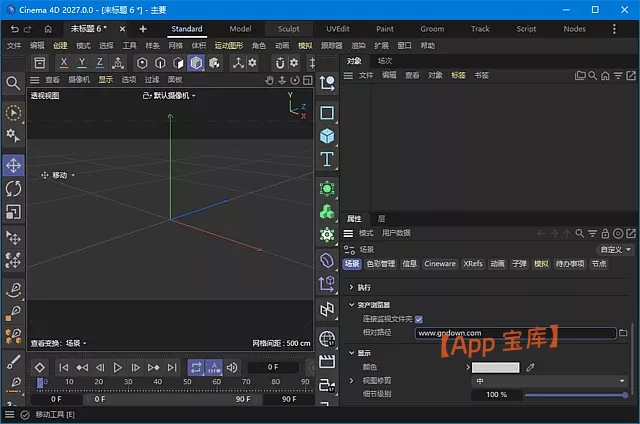Choose the live selection tool
Screen dimensions: 640x424
pos(13,113)
